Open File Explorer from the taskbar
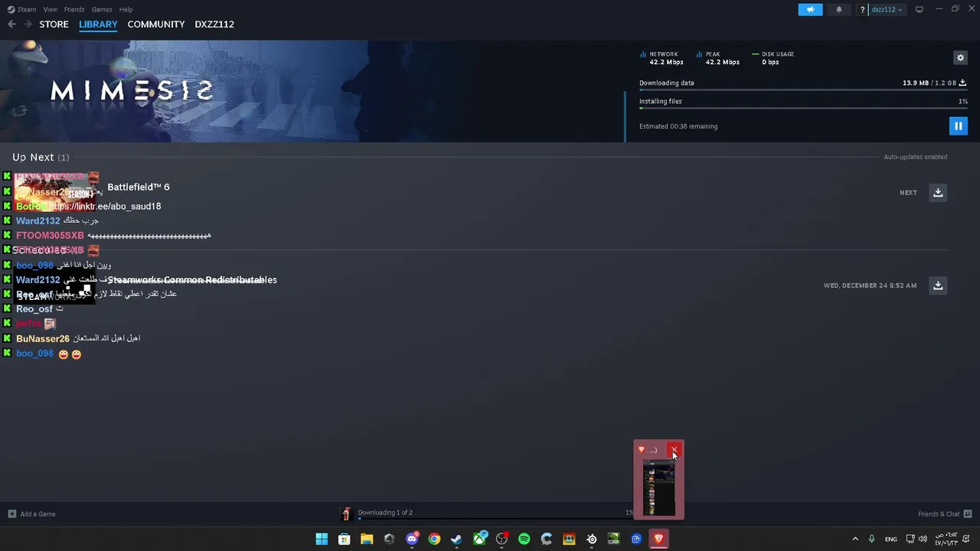Image resolution: width=980 pixels, height=551 pixels. 367,539
